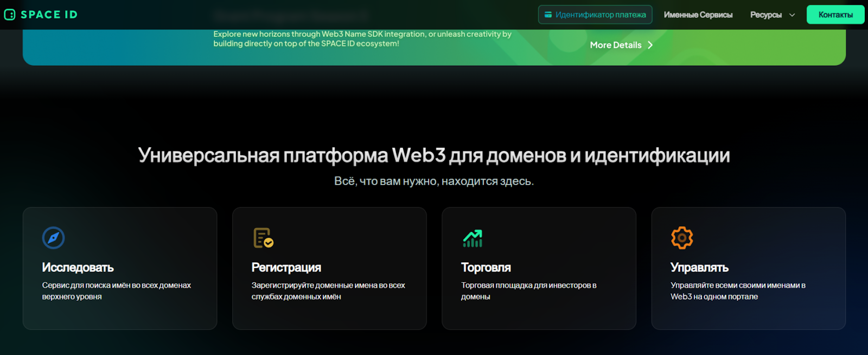868x355 pixels.
Task: Expand the Ресурсы dropdown chevron
Action: pyautogui.click(x=792, y=15)
